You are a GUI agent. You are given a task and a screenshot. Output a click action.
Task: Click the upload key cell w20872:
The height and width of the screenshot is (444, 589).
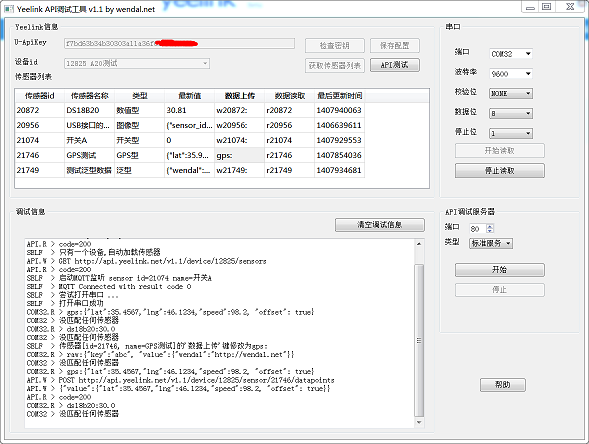[239, 110]
